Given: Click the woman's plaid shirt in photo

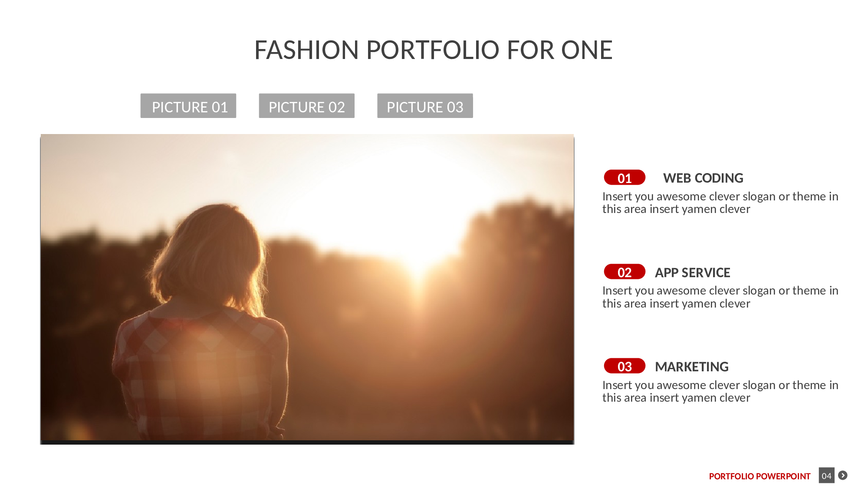Looking at the screenshot, I should point(200,373).
